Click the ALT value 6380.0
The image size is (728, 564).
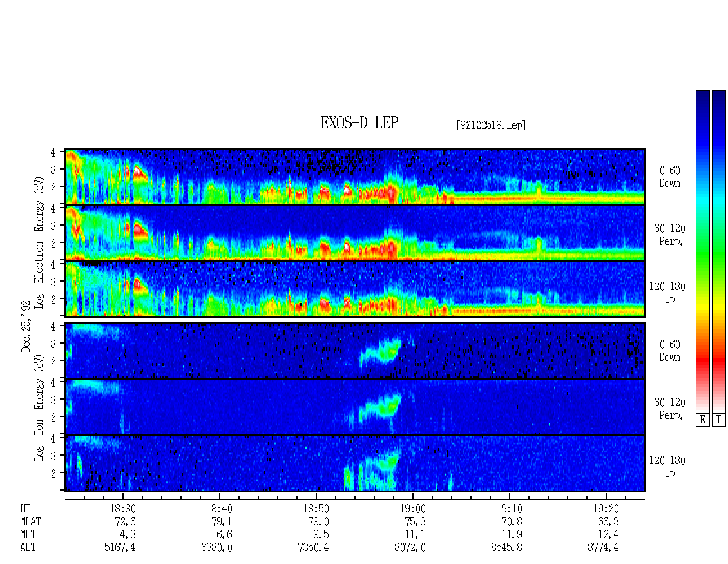pos(217,548)
